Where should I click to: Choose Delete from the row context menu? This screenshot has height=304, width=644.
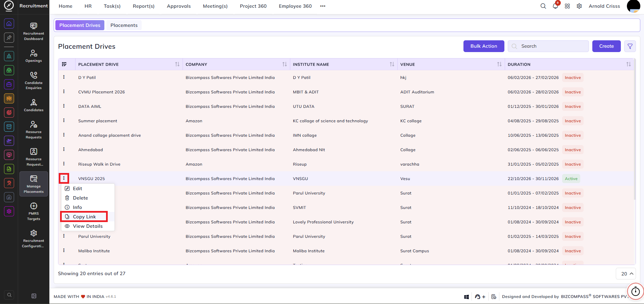[88, 198]
